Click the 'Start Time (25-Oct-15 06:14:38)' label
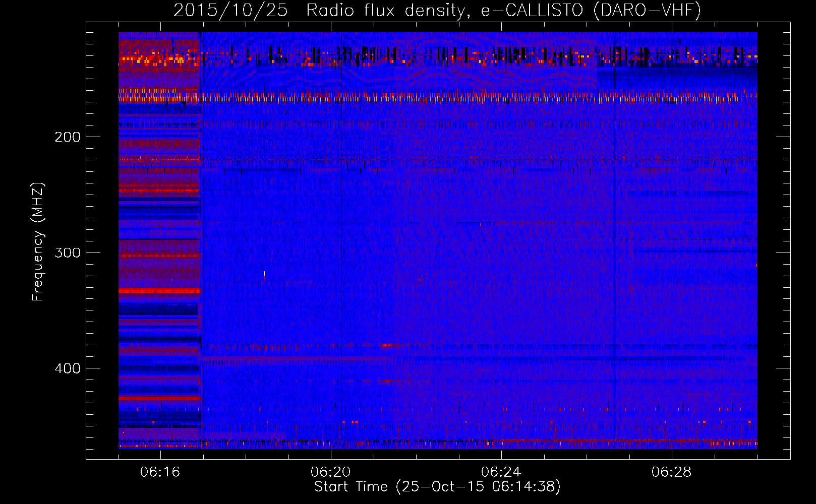The width and height of the screenshot is (816, 504). (437, 487)
